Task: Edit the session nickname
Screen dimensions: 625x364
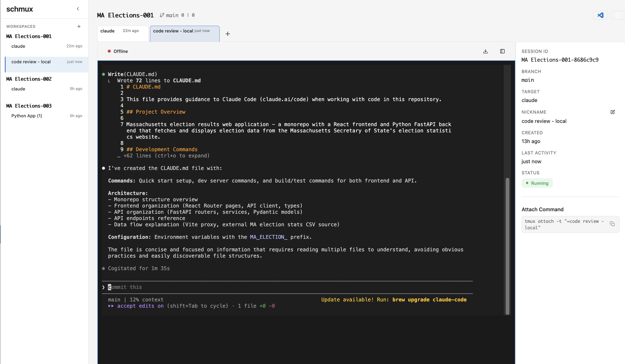Action: click(x=612, y=112)
